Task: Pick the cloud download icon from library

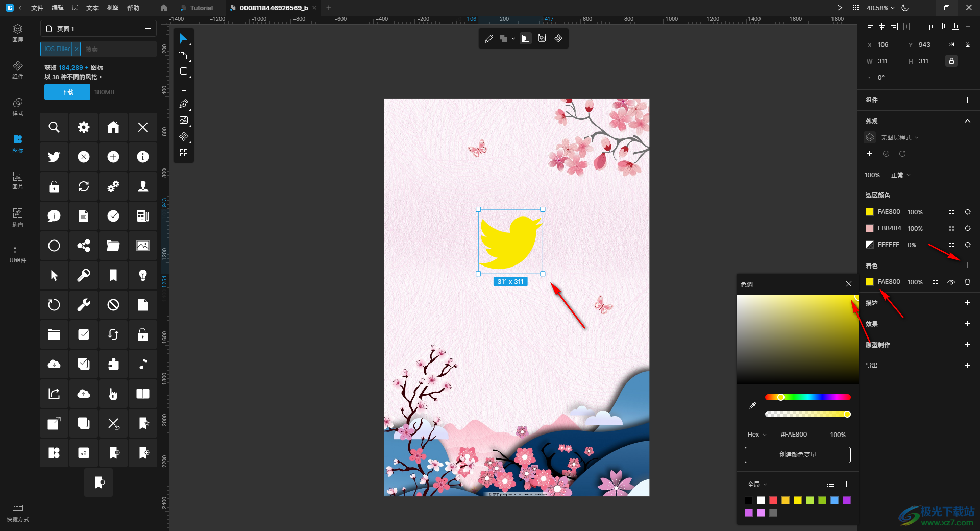Action: pos(54,364)
